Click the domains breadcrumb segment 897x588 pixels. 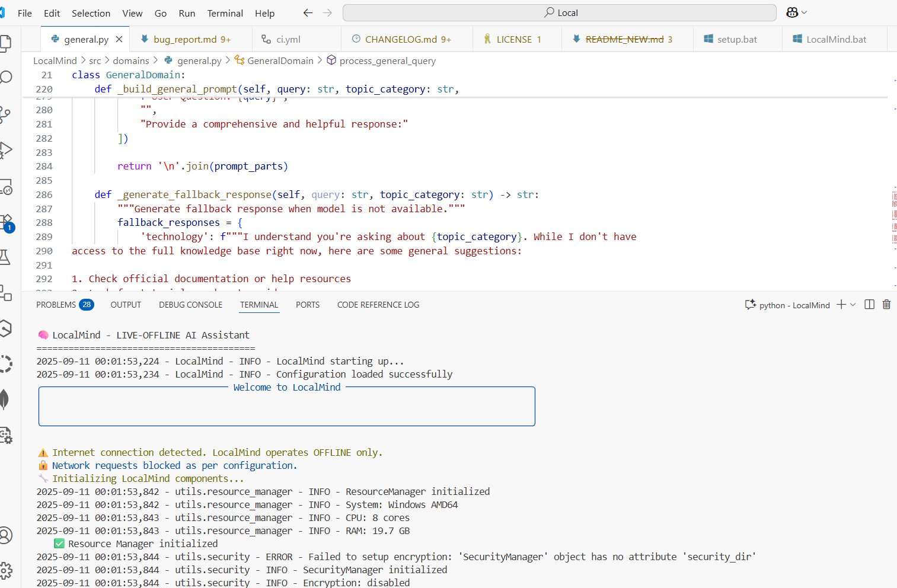(131, 60)
